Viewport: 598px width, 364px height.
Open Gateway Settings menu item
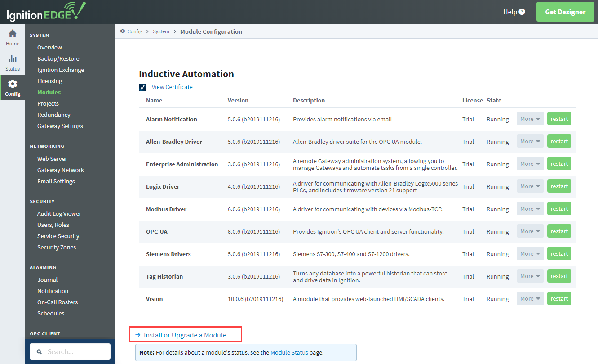click(x=60, y=126)
